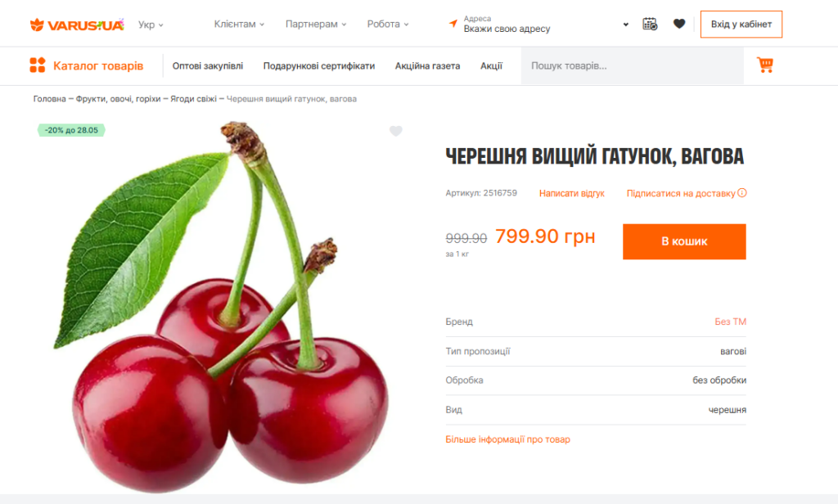Expand the Укр language dropdown

pyautogui.click(x=151, y=25)
